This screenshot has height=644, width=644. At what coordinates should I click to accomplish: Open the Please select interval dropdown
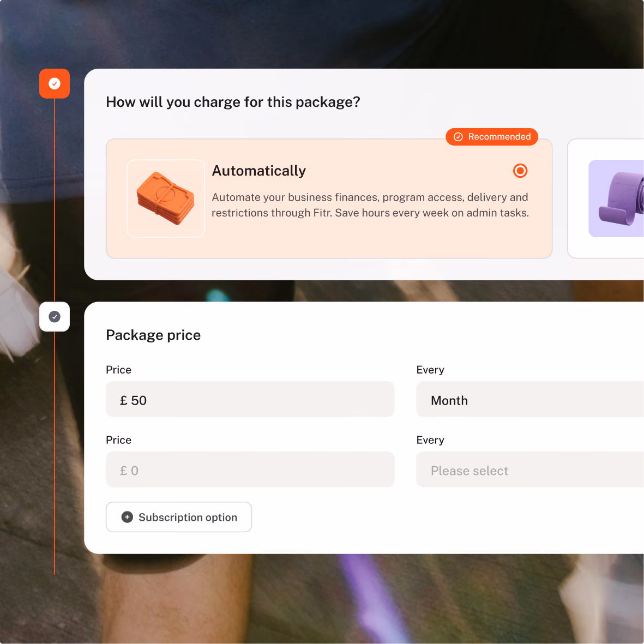coord(530,470)
